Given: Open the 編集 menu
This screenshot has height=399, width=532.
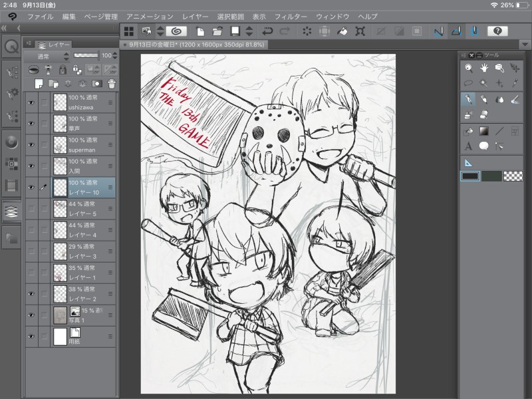Looking at the screenshot, I should click(69, 17).
